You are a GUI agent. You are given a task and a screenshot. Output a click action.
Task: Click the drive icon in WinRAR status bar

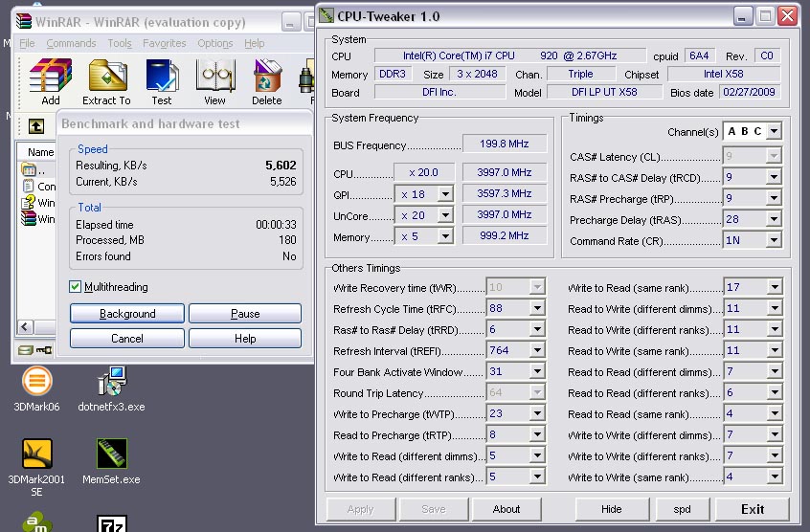pyautogui.click(x=25, y=350)
